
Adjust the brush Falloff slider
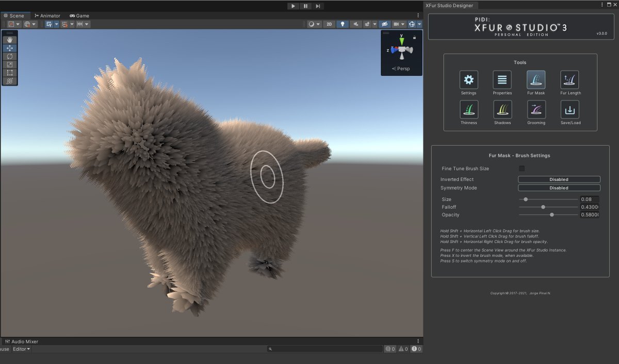[x=548, y=207]
